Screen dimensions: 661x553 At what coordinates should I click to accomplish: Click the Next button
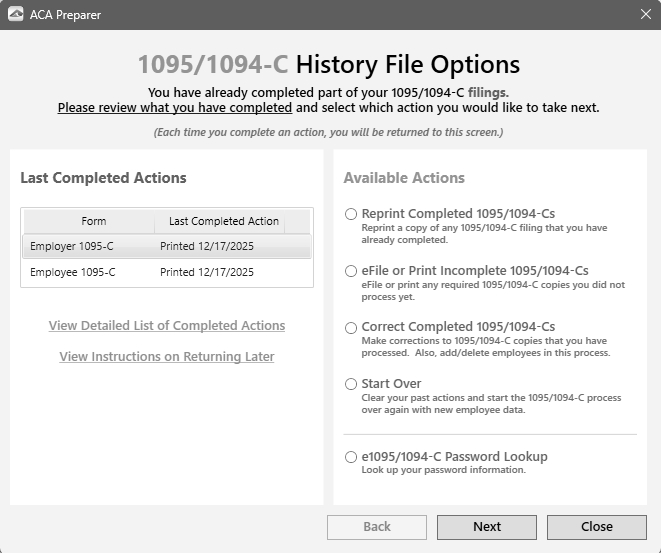487,527
